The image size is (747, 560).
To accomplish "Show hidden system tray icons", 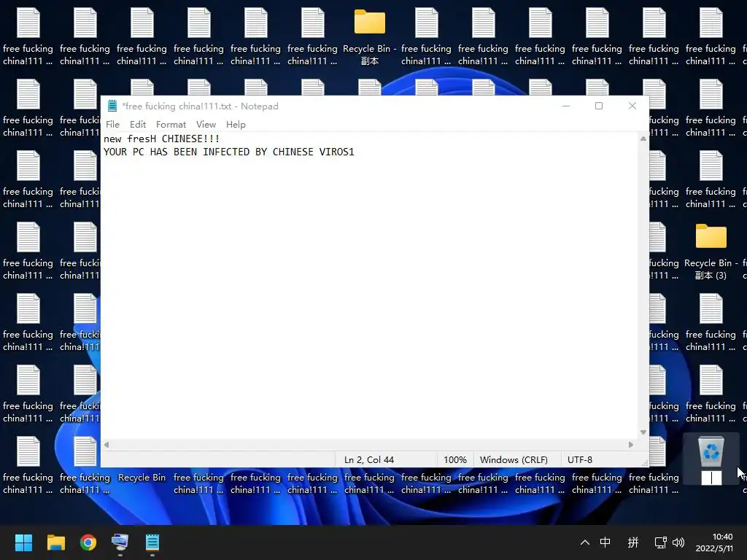I will 584,542.
